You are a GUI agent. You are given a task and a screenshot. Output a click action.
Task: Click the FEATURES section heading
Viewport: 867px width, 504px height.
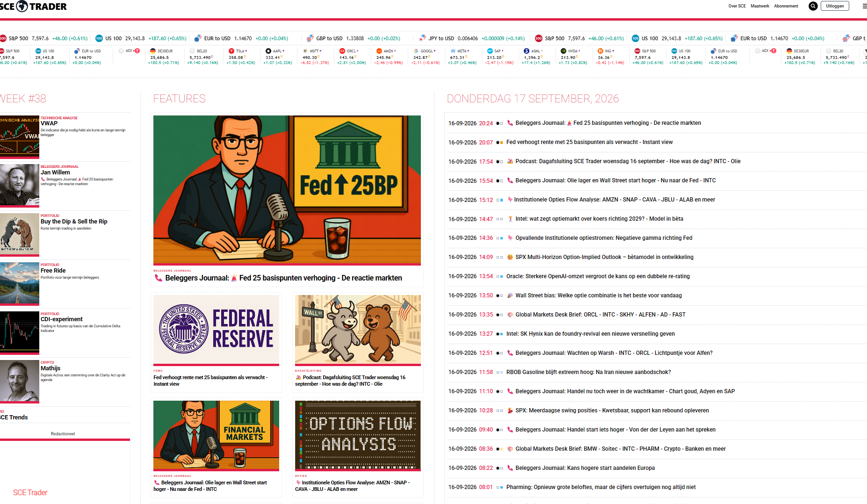click(180, 99)
